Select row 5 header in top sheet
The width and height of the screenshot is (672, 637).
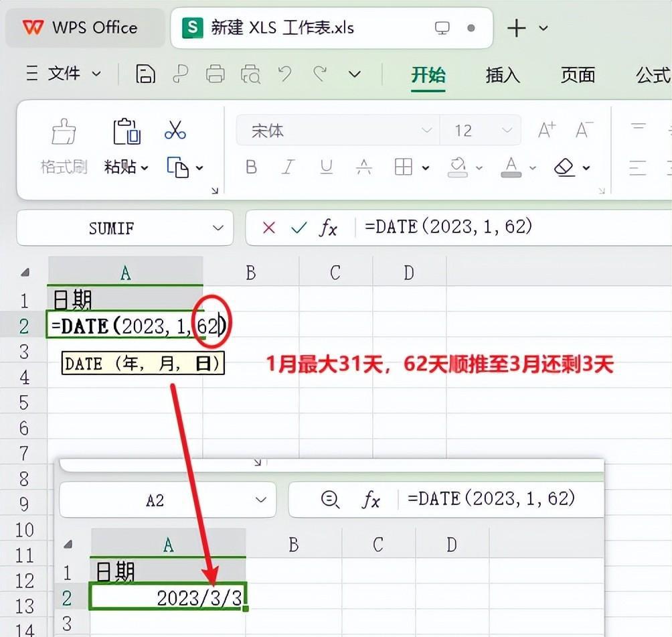[24, 403]
